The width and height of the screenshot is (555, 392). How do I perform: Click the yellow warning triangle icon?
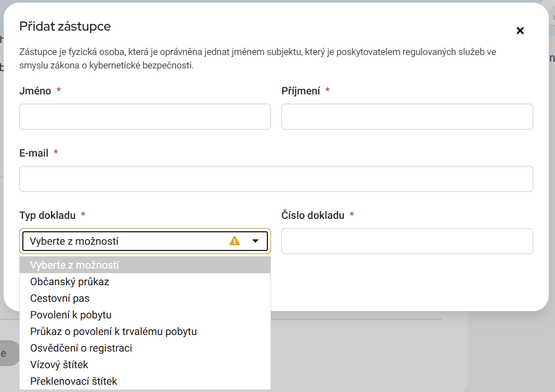pyautogui.click(x=235, y=241)
